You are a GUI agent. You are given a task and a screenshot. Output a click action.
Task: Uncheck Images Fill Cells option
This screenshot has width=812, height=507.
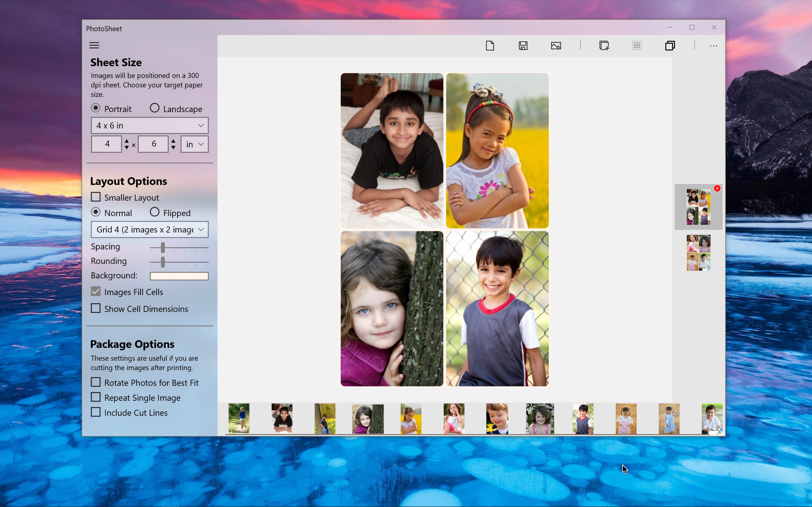tap(96, 292)
